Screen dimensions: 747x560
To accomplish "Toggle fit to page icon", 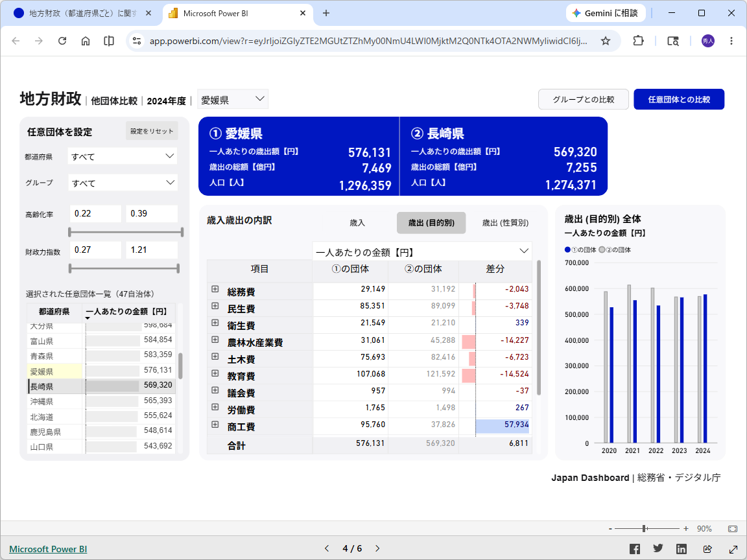I will tap(733, 529).
